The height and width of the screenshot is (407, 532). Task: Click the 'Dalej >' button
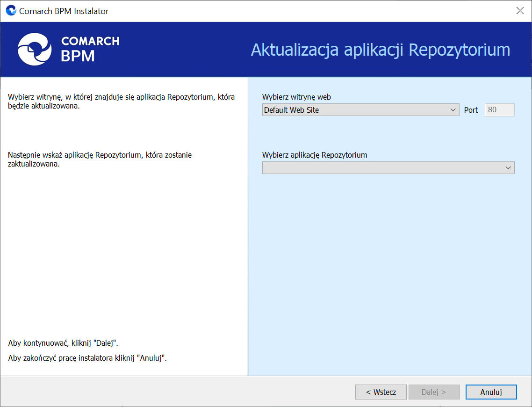(434, 392)
